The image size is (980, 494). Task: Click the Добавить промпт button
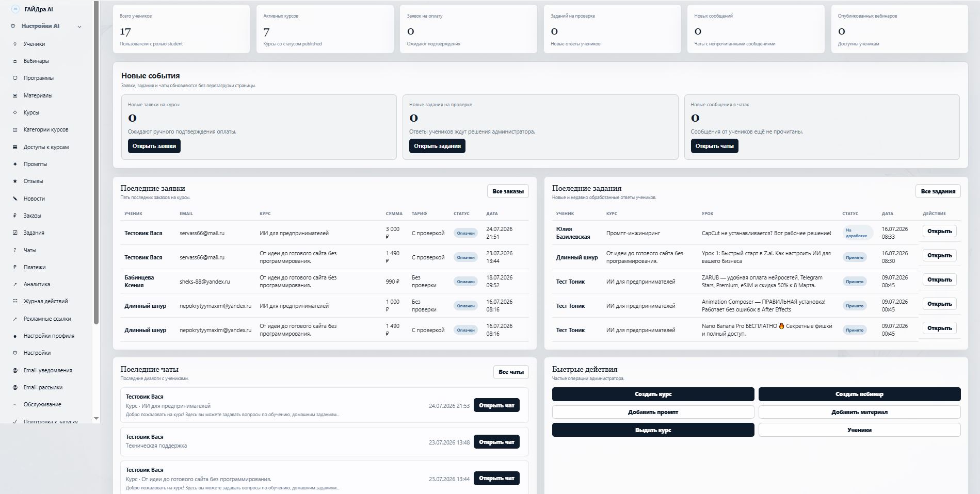tap(653, 412)
